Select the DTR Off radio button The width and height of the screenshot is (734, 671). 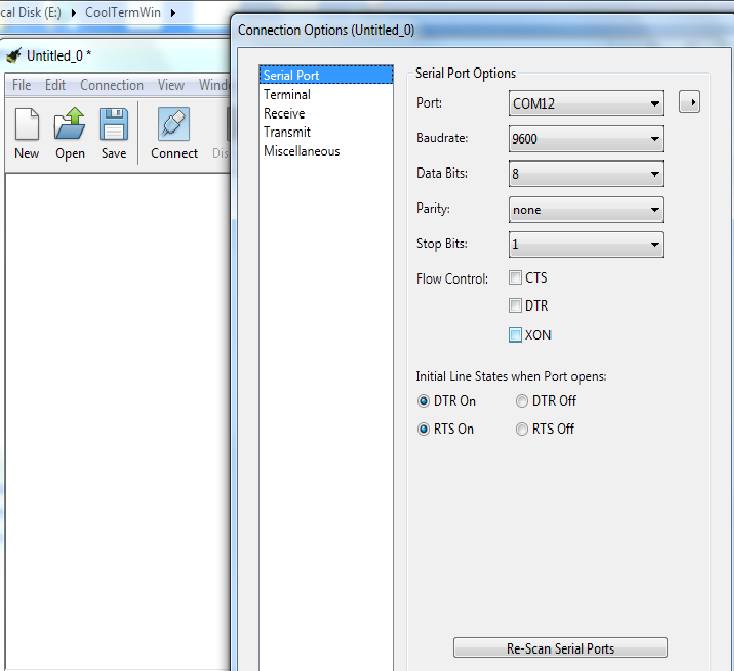click(x=522, y=401)
